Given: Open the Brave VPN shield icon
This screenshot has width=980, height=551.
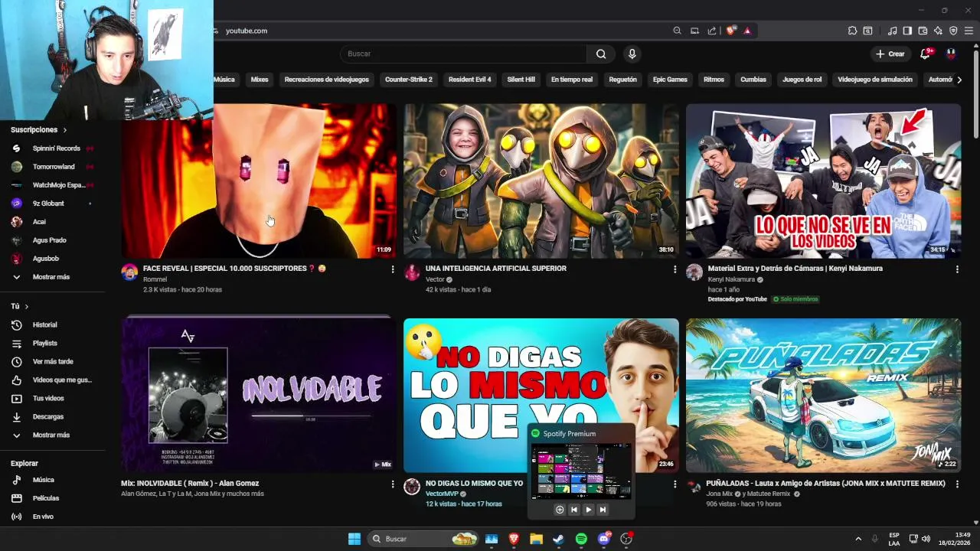Looking at the screenshot, I should [953, 31].
